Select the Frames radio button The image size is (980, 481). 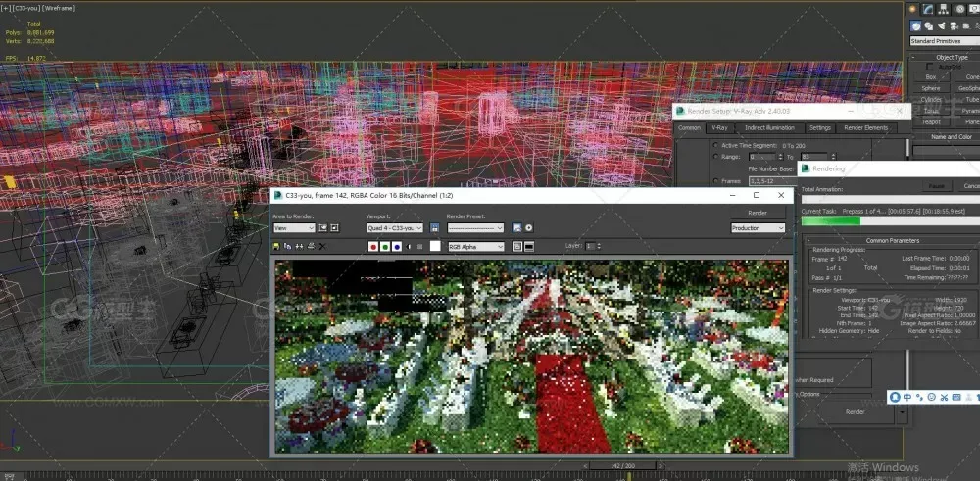[715, 181]
